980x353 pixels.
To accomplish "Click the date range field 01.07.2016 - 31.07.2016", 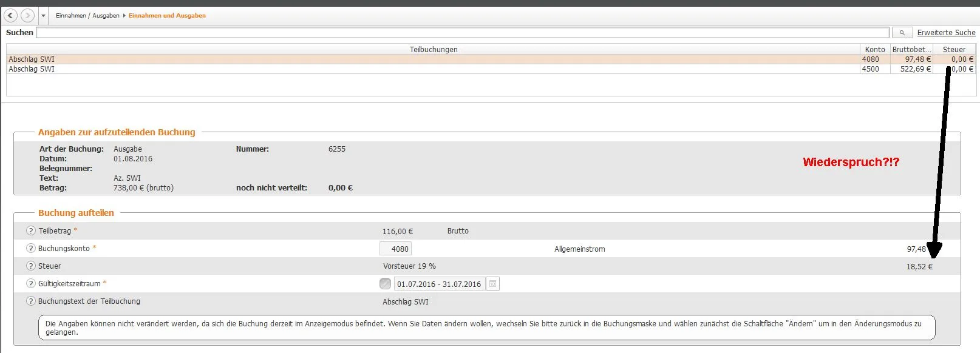I will click(x=439, y=284).
